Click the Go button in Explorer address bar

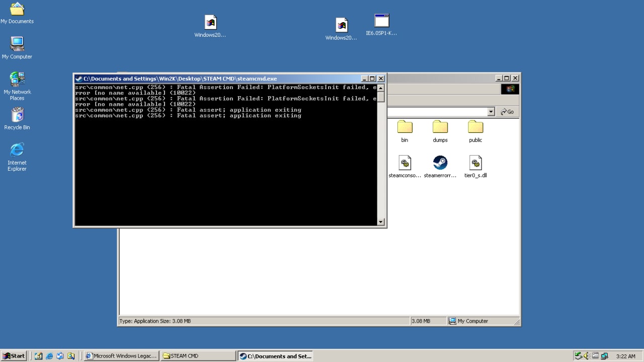[508, 112]
